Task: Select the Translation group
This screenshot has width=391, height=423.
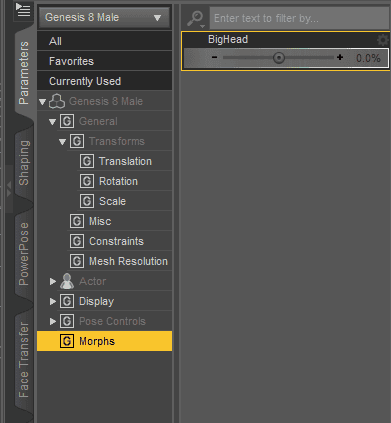Action: click(125, 161)
